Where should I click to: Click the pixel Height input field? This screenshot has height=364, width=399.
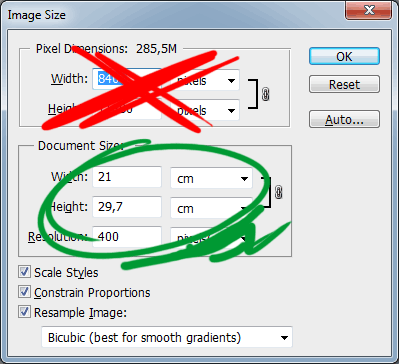127,109
